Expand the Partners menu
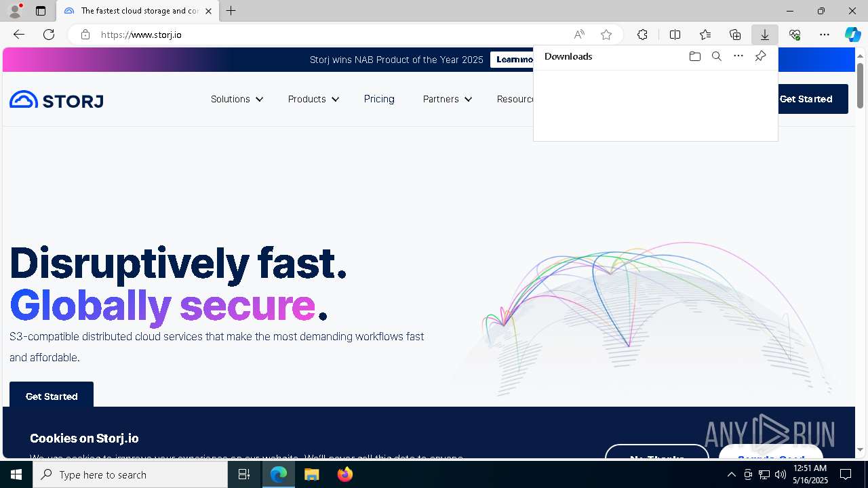This screenshot has height=488, width=868. (448, 99)
